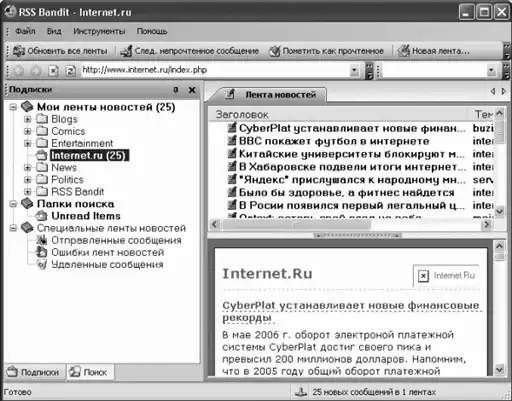
Task: Open the URL address dropdown arrow
Action: [x=354, y=70]
